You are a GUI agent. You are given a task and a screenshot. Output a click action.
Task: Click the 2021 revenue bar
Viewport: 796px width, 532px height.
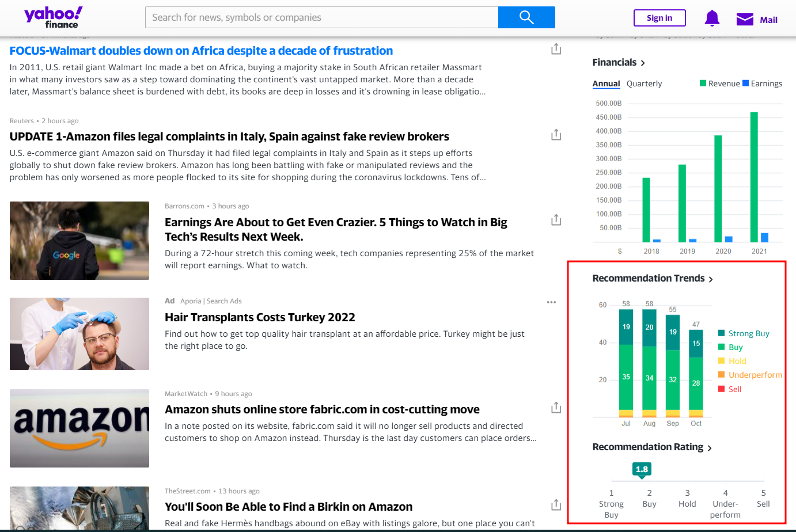point(754,177)
